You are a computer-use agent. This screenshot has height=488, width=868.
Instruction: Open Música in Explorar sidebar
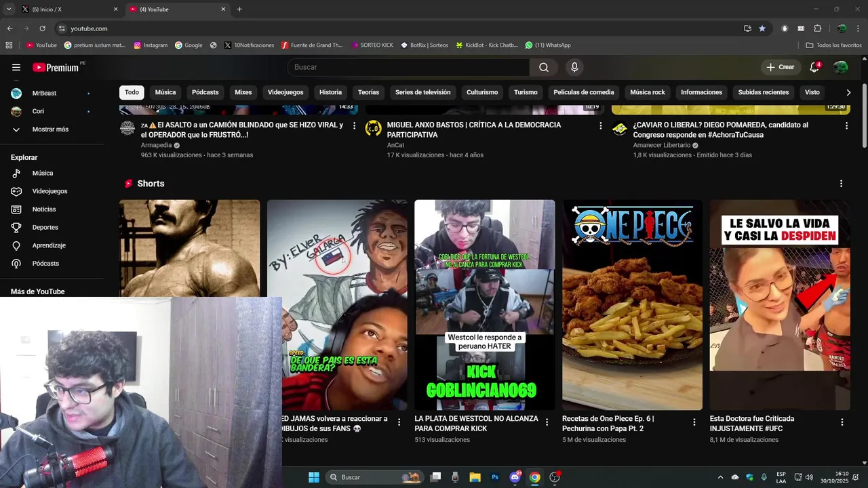pos(43,173)
